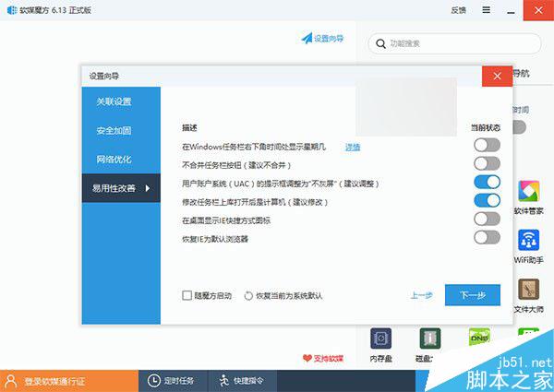Focus the 功能搜索 search box
The image size is (554, 392).
click(457, 43)
